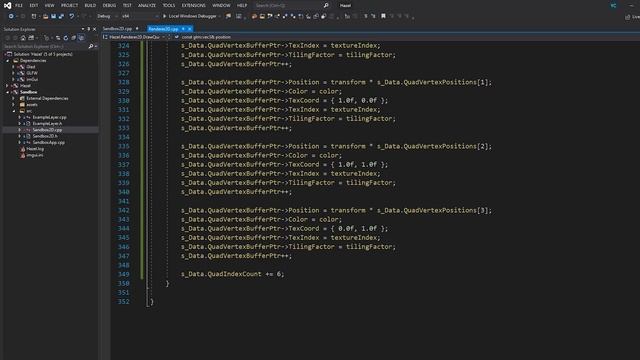Expand the ImGui project node
Screen dimensions: 640x360
[x=13, y=80]
